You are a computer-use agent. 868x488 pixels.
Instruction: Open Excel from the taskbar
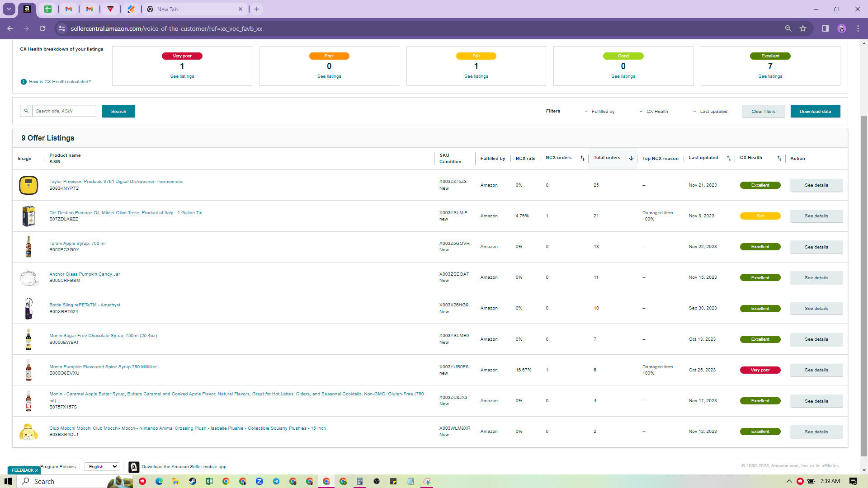pos(209,481)
